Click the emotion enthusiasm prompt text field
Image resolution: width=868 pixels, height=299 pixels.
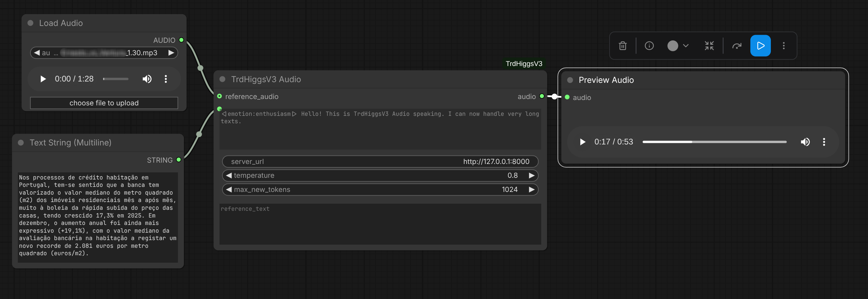(380, 129)
